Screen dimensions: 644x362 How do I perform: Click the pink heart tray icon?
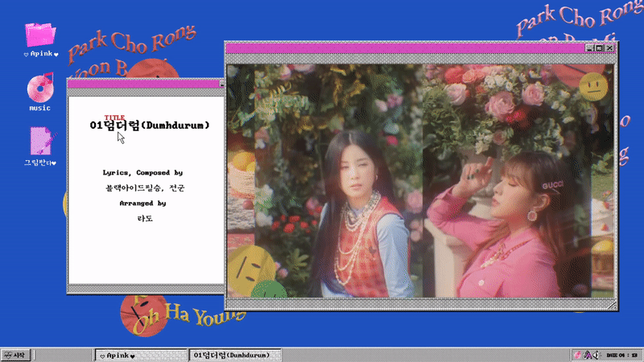[577, 355]
